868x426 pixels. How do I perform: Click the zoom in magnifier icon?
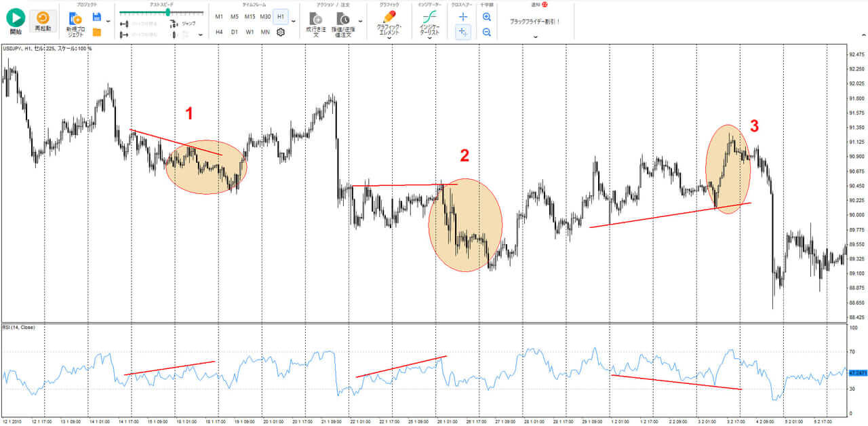pos(486,16)
